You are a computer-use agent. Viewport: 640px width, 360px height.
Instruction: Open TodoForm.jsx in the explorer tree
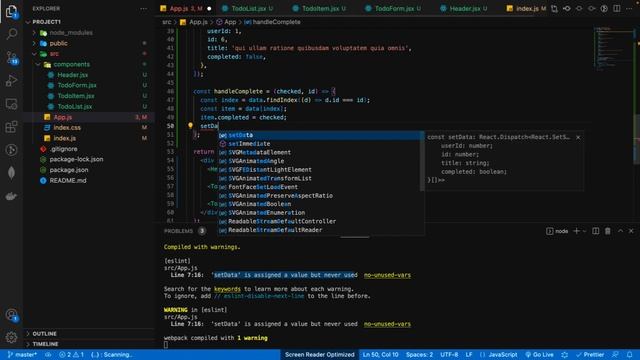[x=77, y=85]
